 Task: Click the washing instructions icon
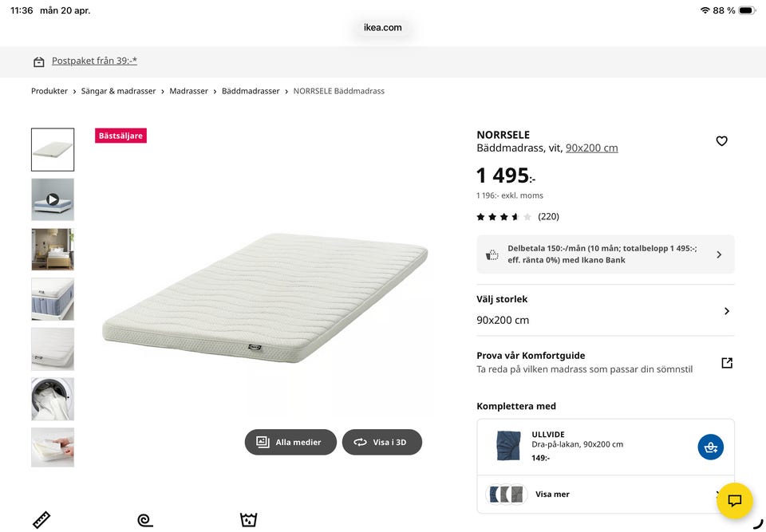click(x=248, y=520)
